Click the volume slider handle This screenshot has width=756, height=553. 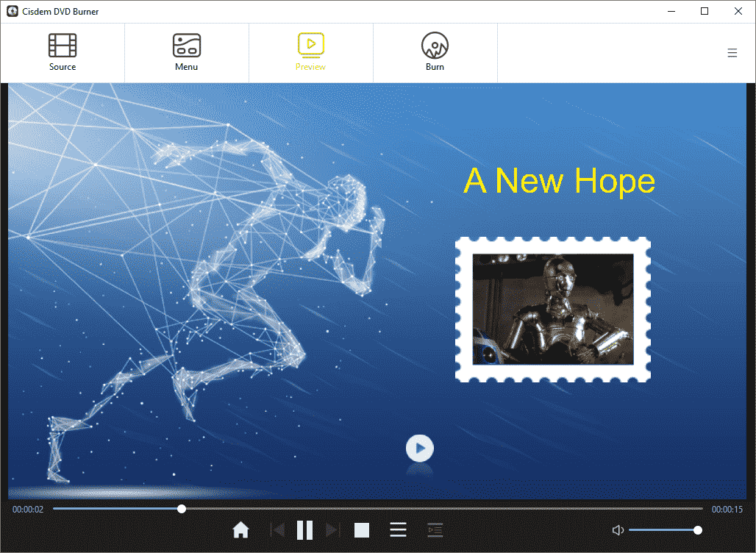point(698,530)
